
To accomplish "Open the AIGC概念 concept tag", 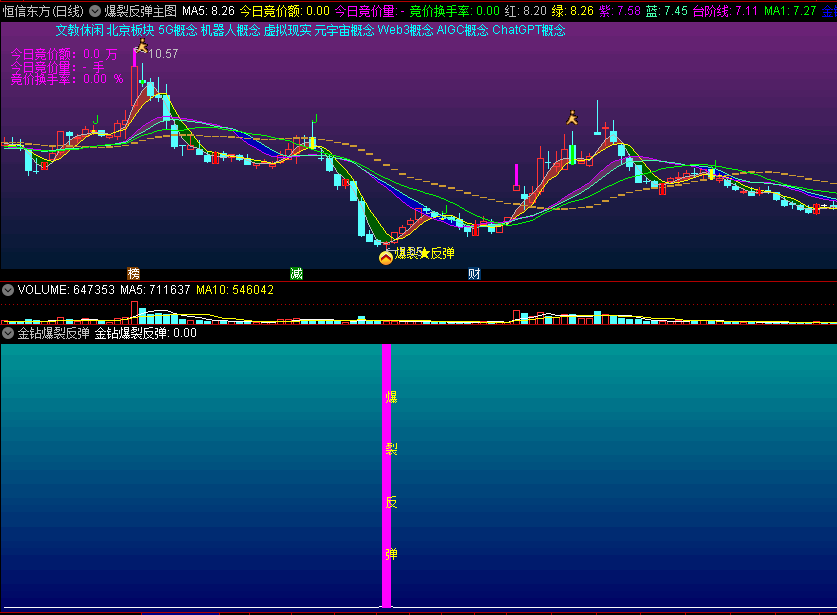I will tap(462, 30).
